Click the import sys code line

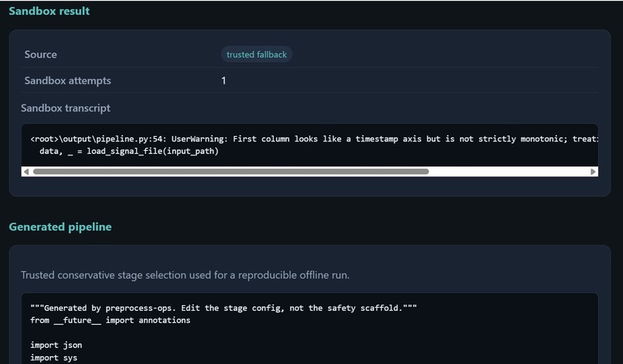[53, 358]
